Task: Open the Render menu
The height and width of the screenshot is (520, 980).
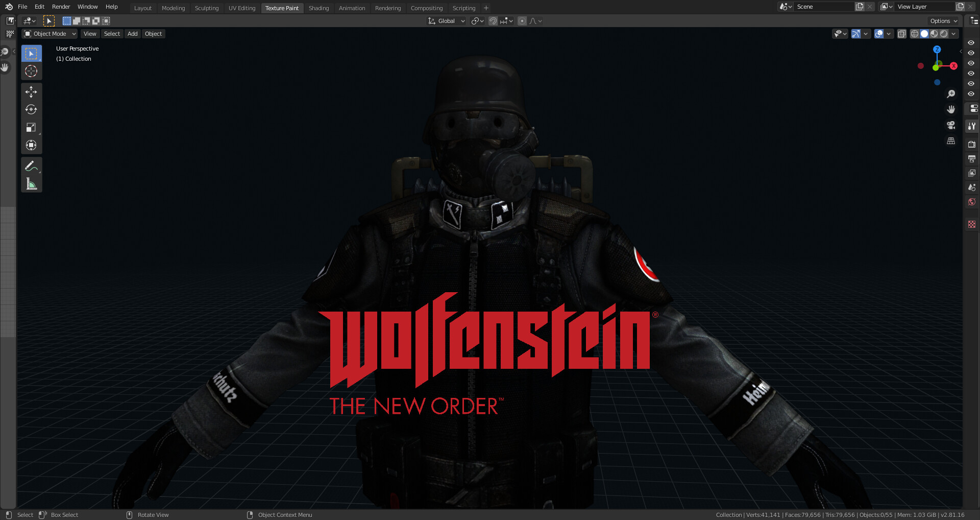Action: [61, 7]
